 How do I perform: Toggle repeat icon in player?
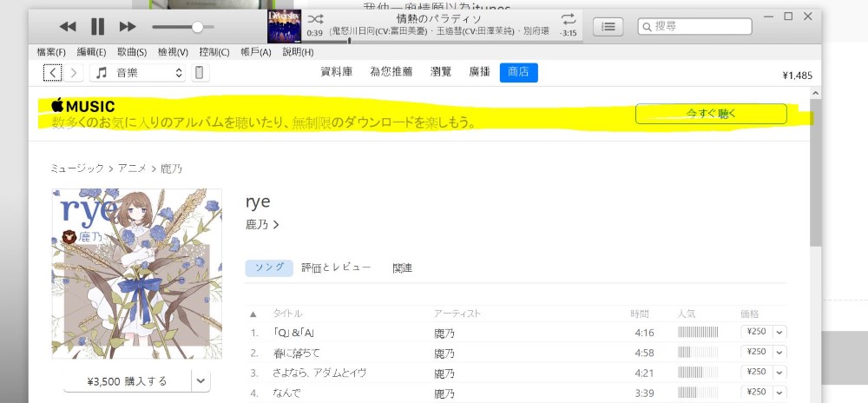(569, 19)
